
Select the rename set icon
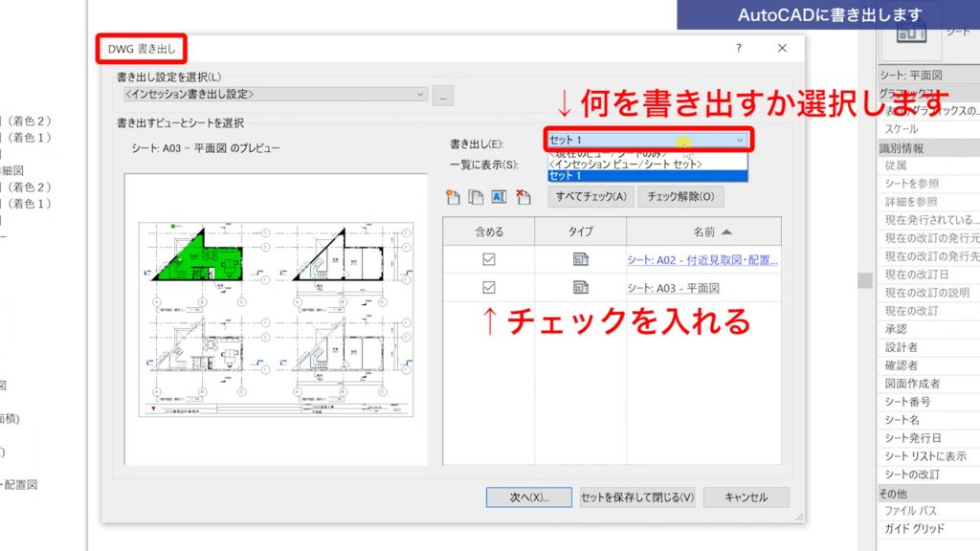click(x=500, y=197)
